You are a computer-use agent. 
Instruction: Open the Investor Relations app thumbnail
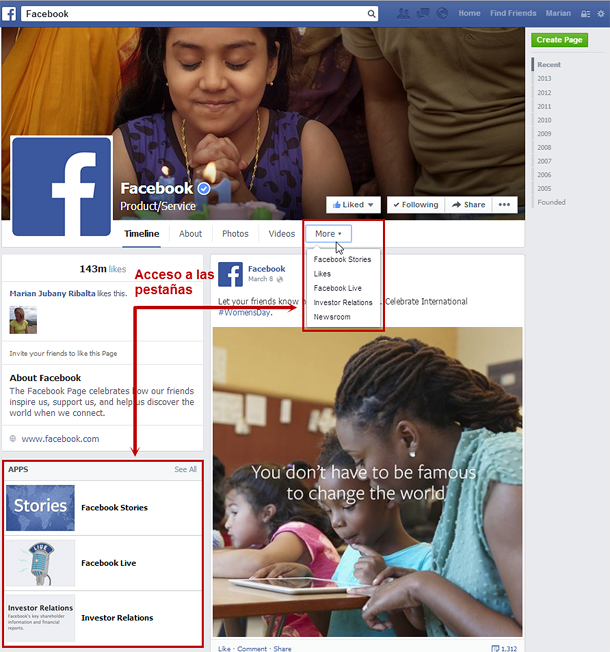click(x=40, y=618)
